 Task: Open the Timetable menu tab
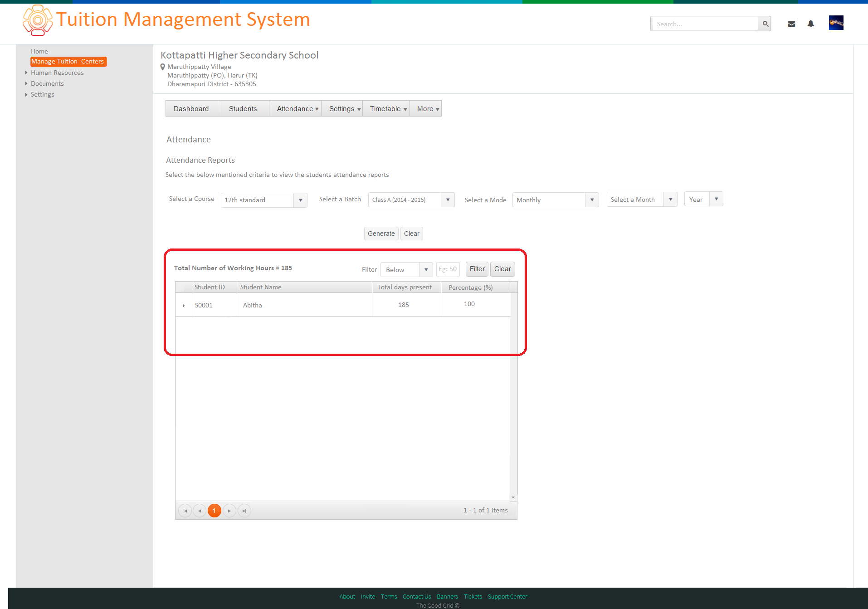click(x=386, y=109)
